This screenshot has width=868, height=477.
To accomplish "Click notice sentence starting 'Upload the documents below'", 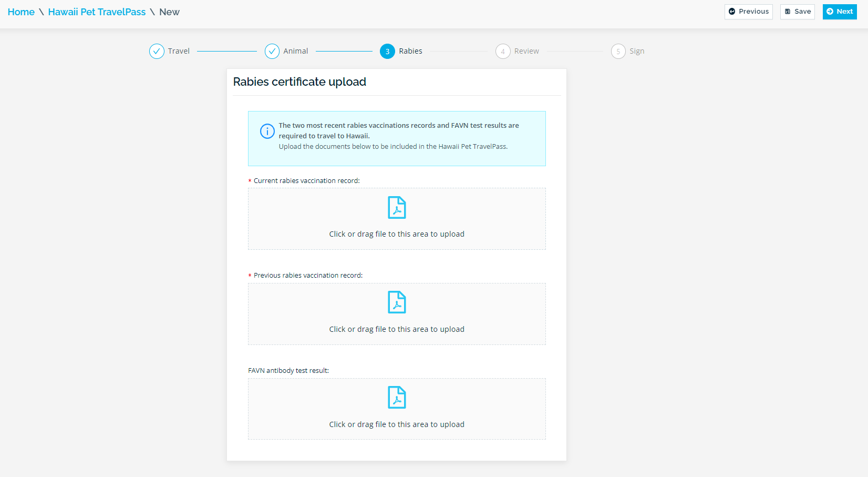I will click(x=393, y=146).
